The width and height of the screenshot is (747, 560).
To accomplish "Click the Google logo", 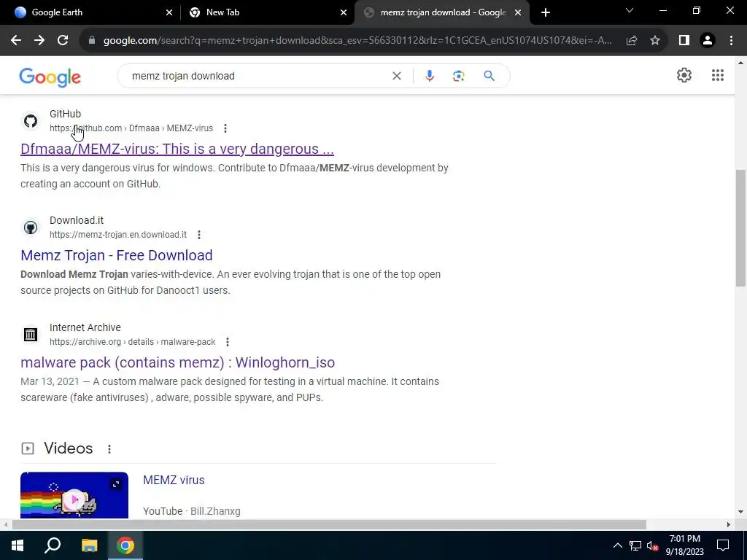I will pos(50,77).
